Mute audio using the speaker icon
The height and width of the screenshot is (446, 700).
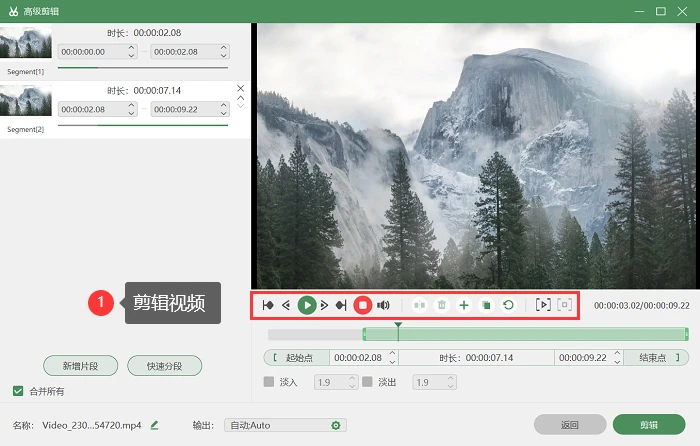(x=383, y=305)
